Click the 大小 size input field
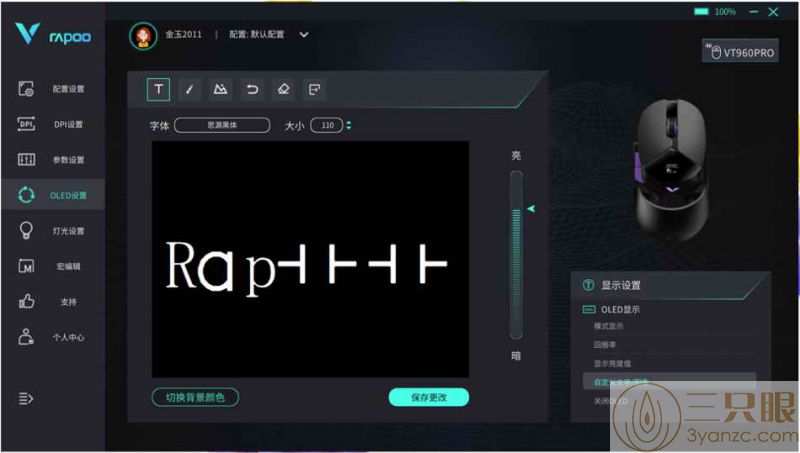 click(x=326, y=126)
